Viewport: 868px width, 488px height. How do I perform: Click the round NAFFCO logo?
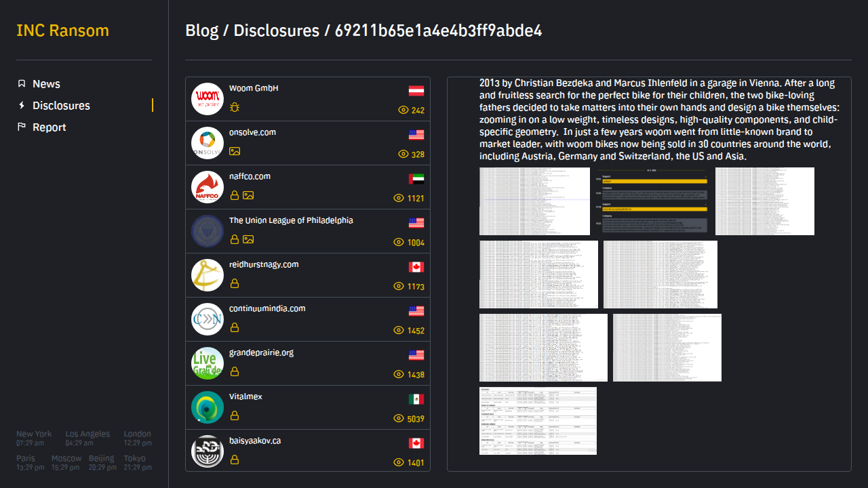click(208, 187)
